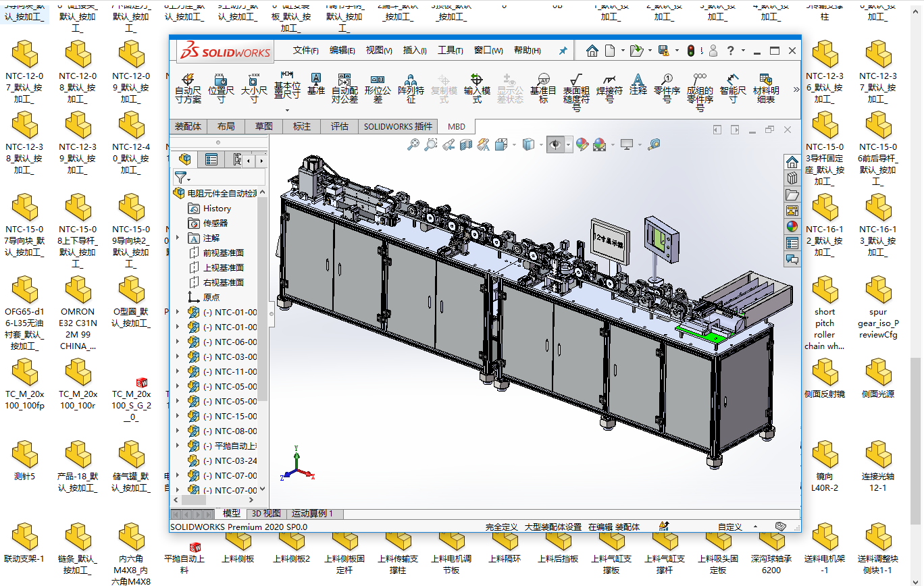
Task: Open the 工具(T) menu
Action: coord(450,51)
